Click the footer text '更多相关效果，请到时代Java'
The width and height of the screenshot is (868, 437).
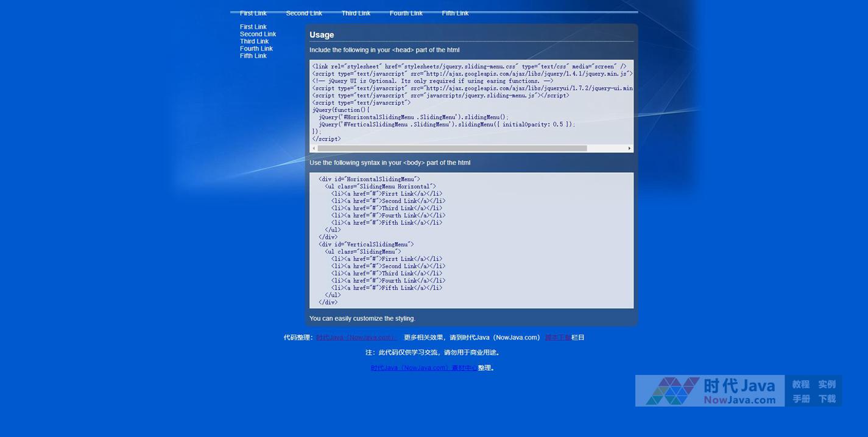point(472,338)
